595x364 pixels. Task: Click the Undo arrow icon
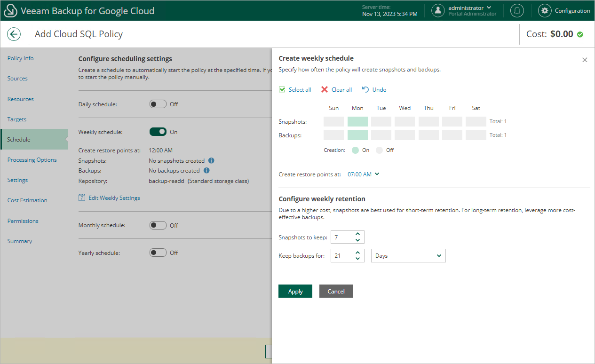(x=365, y=89)
